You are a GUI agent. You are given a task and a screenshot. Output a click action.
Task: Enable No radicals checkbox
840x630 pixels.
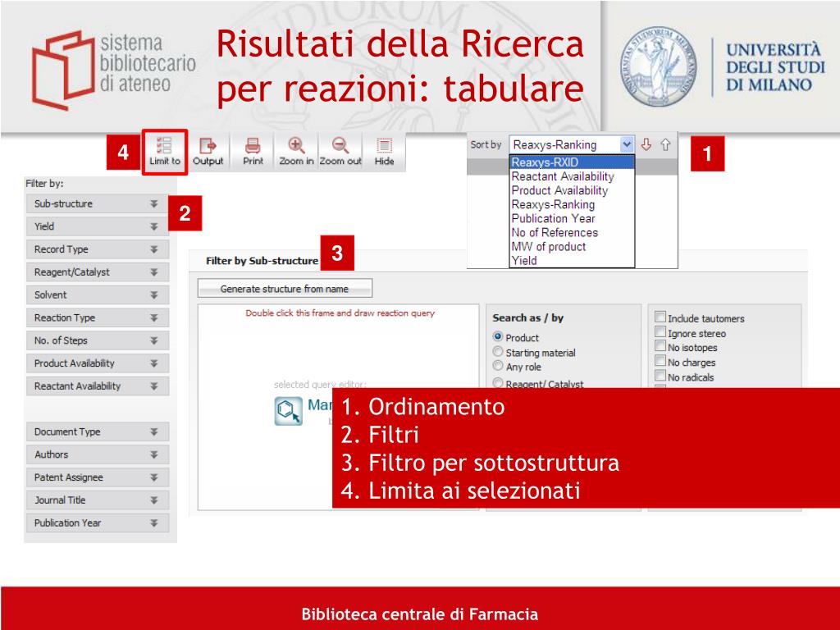click(660, 375)
